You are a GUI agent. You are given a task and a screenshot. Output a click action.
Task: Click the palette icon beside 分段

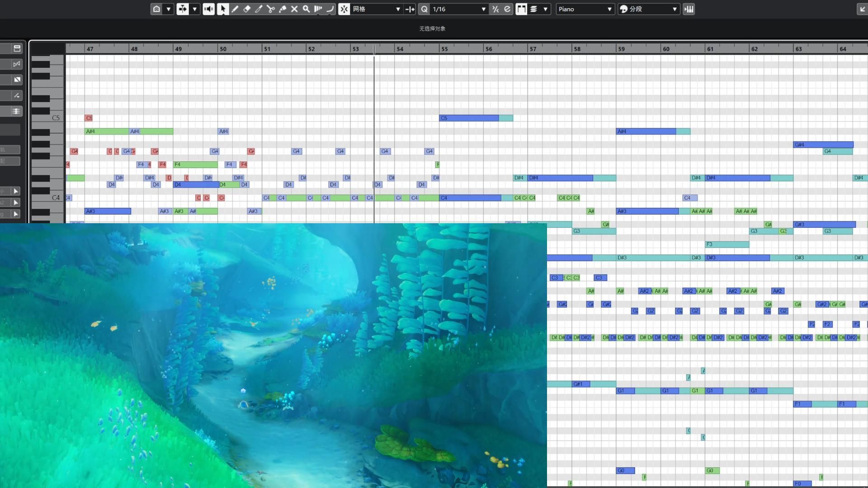point(624,9)
